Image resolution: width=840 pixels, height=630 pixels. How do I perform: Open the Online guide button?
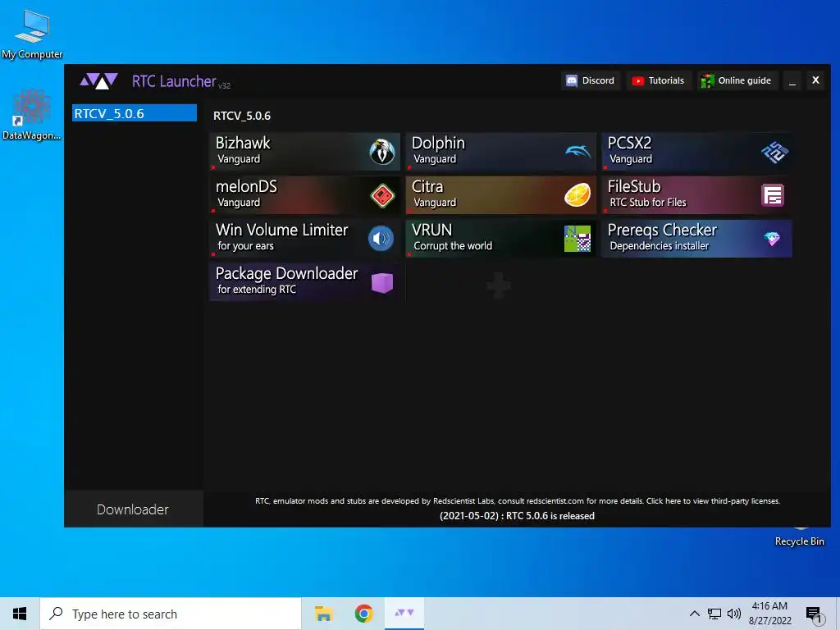tap(737, 81)
